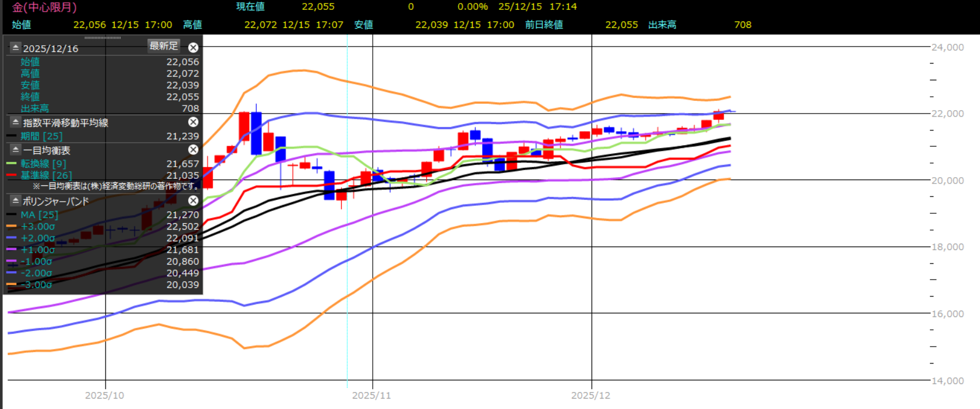The width and height of the screenshot is (980, 409).
Task: Click the blue +2.00σ line swatch
Action: point(12,238)
